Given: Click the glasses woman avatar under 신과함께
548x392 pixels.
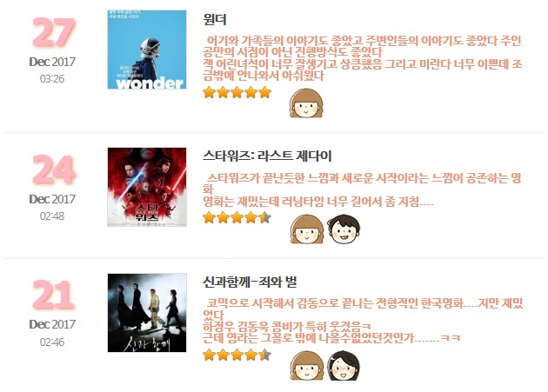Looking at the screenshot, I should (344, 366).
